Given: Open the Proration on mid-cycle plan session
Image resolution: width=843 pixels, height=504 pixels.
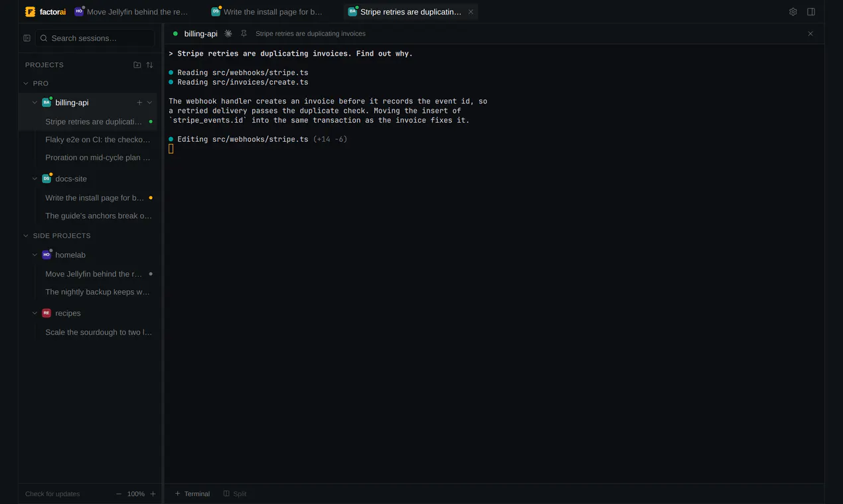Looking at the screenshot, I should pos(98,158).
